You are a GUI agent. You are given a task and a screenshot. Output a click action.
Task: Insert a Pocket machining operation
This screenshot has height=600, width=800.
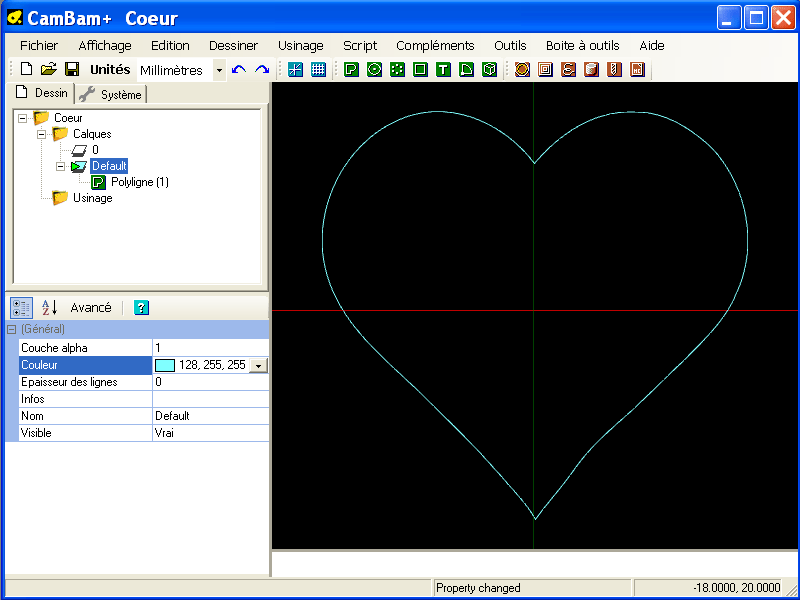point(545,69)
